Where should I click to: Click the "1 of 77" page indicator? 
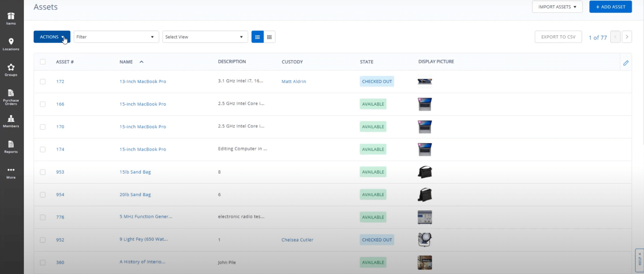[x=598, y=38]
